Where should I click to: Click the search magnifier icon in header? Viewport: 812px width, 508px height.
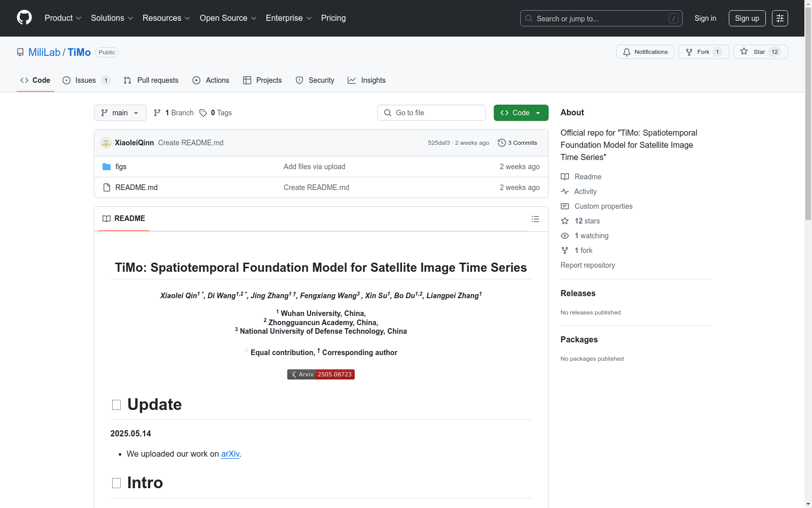click(529, 18)
